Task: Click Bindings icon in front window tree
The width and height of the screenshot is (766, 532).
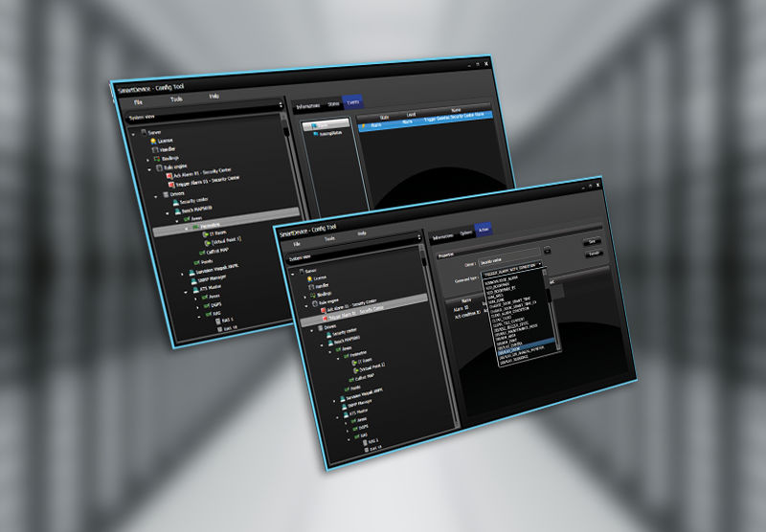Action: click(x=313, y=295)
